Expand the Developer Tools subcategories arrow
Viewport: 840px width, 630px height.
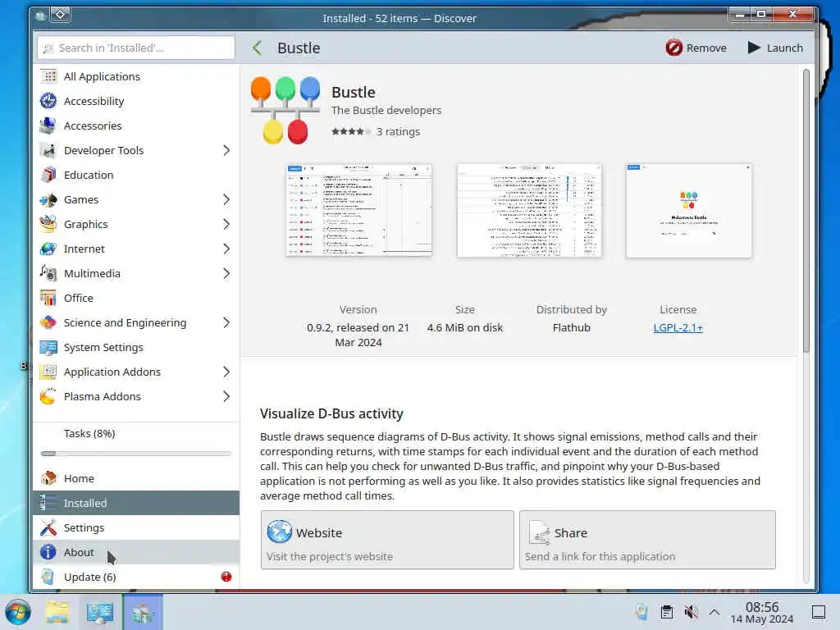pyautogui.click(x=226, y=151)
